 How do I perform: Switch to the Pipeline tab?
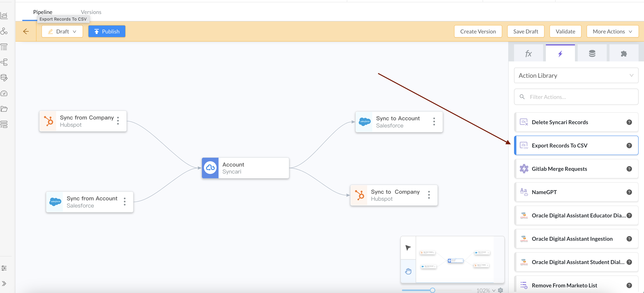click(x=43, y=12)
